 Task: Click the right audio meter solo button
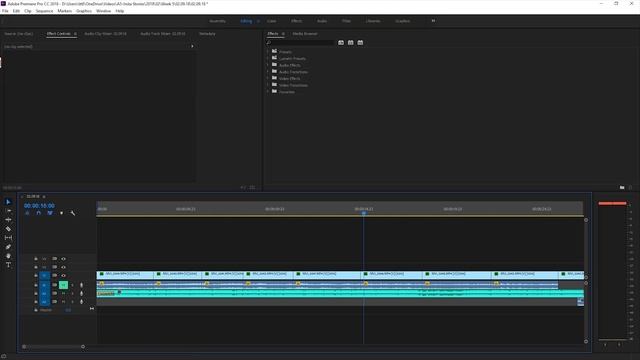point(619,345)
